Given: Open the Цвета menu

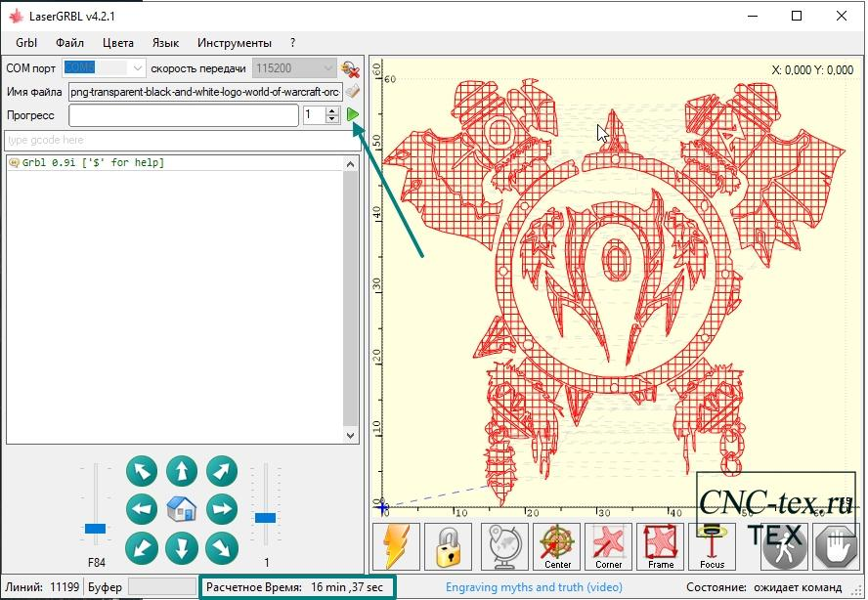Looking at the screenshot, I should coord(118,43).
